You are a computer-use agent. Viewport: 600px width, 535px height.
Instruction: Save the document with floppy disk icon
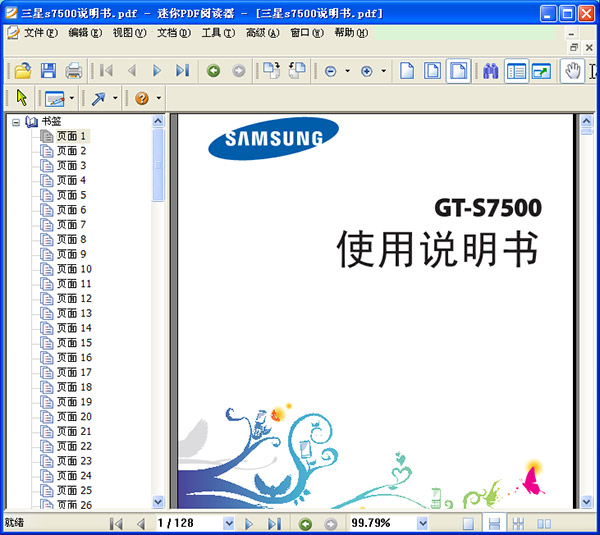click(48, 71)
